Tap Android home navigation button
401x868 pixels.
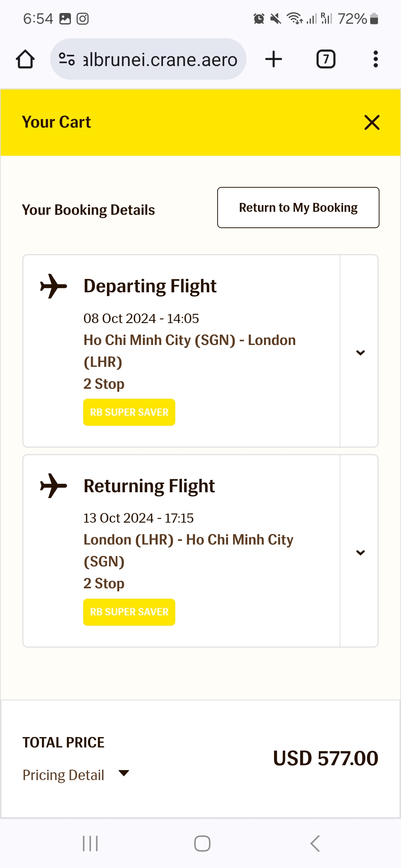pyautogui.click(x=202, y=844)
